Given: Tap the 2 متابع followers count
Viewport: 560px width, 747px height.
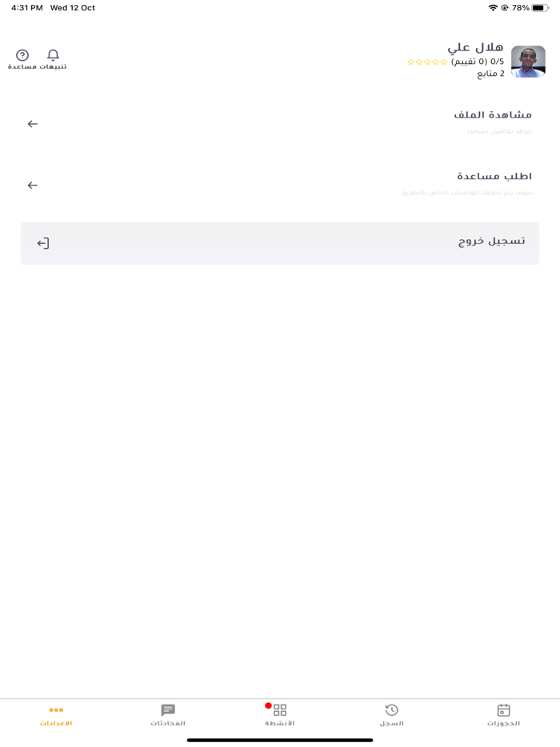Looking at the screenshot, I should (x=490, y=74).
